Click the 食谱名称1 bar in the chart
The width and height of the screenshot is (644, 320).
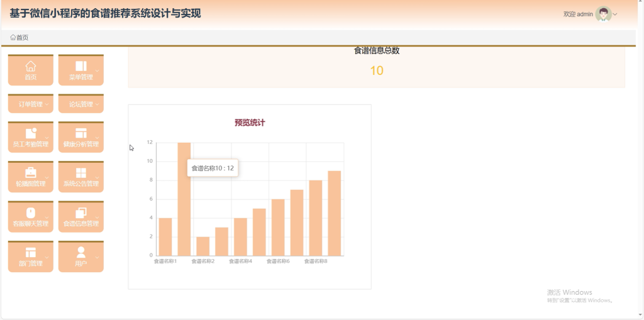point(165,237)
